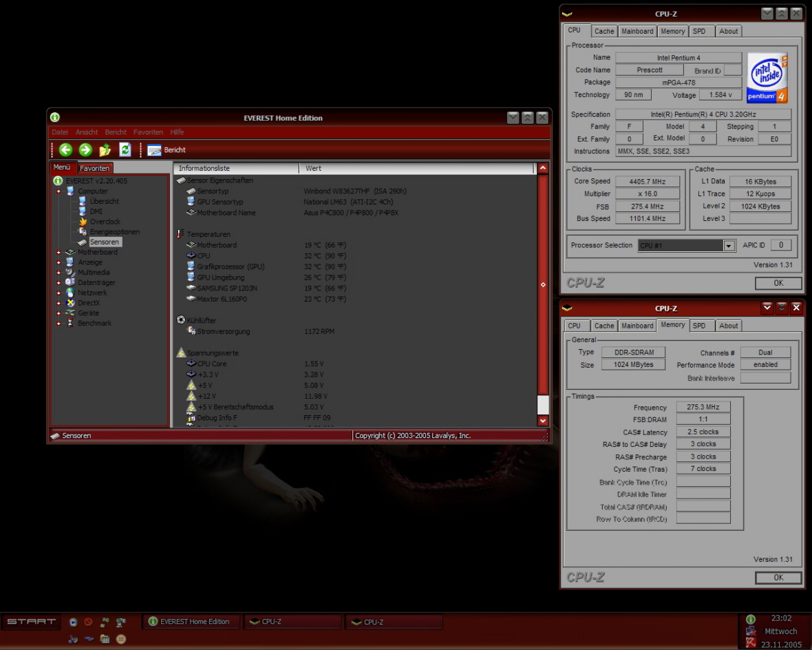Click the DirectX node icon in the tree

point(70,303)
